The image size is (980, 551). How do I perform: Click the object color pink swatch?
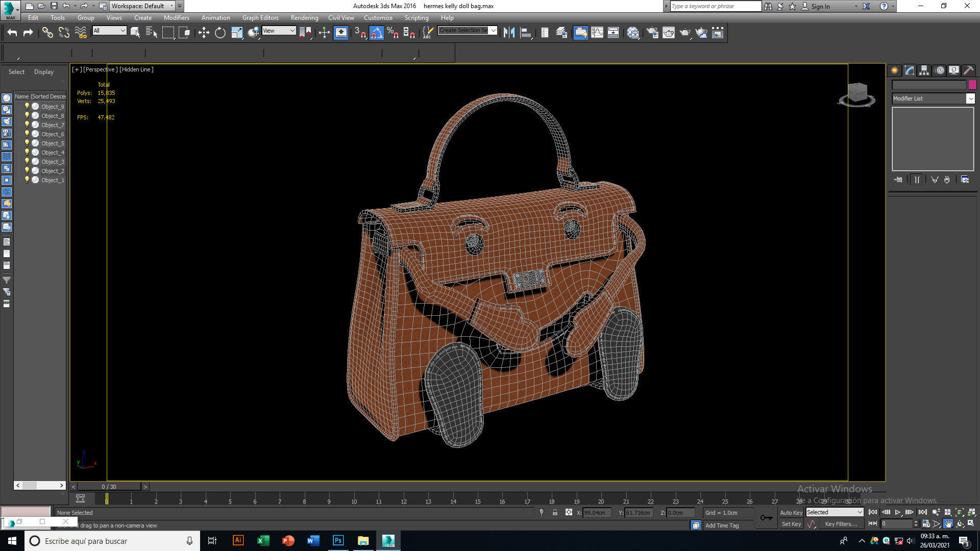[x=972, y=85]
